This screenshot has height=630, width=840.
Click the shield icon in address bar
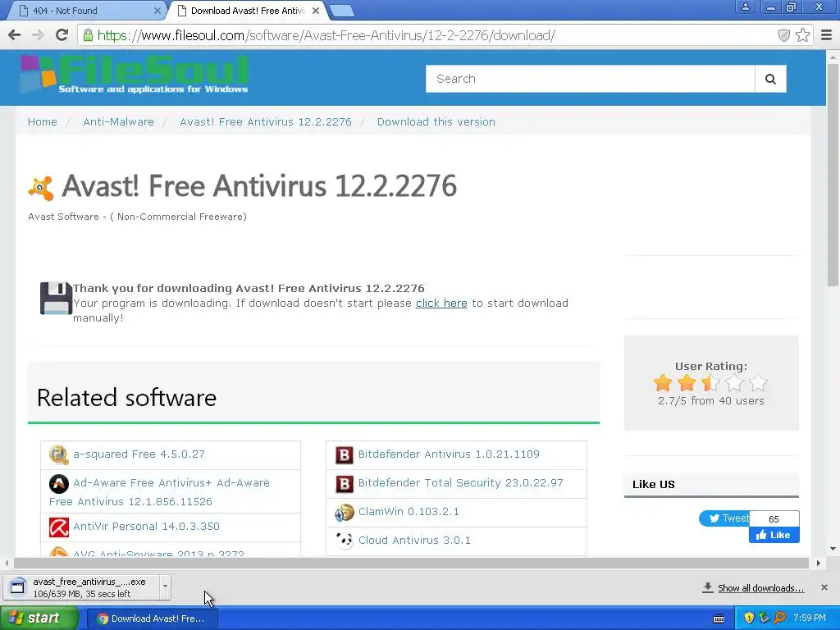point(783,35)
